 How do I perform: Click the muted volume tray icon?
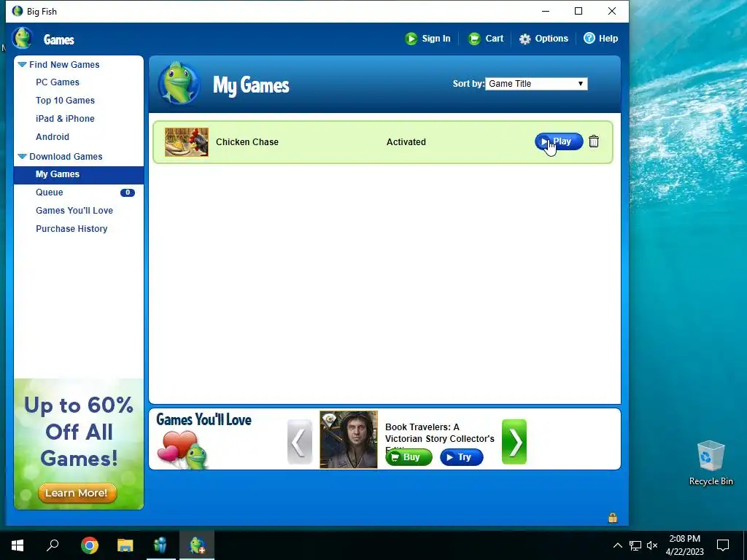(652, 545)
